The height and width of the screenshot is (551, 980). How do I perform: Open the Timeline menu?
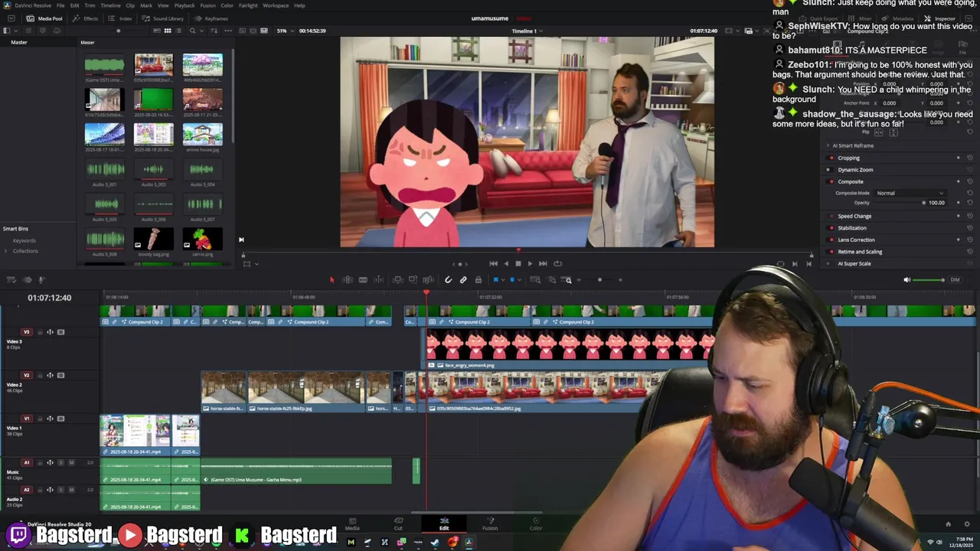coord(110,5)
